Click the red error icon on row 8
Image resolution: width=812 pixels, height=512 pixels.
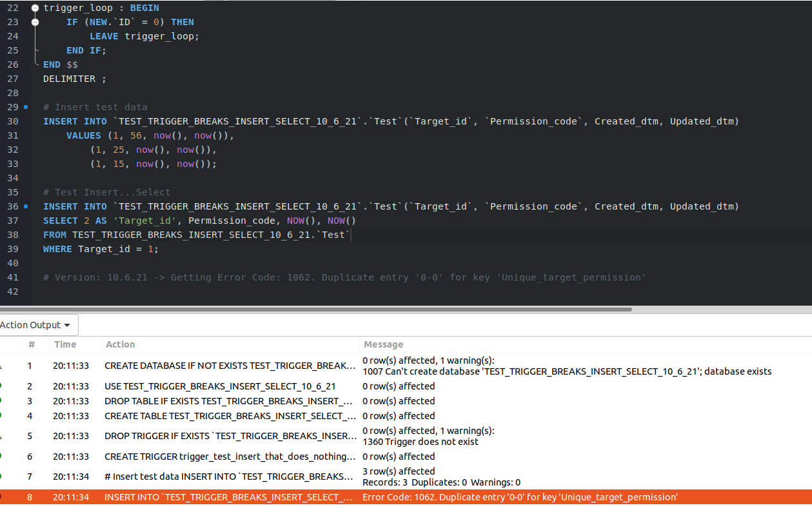coord(1,497)
